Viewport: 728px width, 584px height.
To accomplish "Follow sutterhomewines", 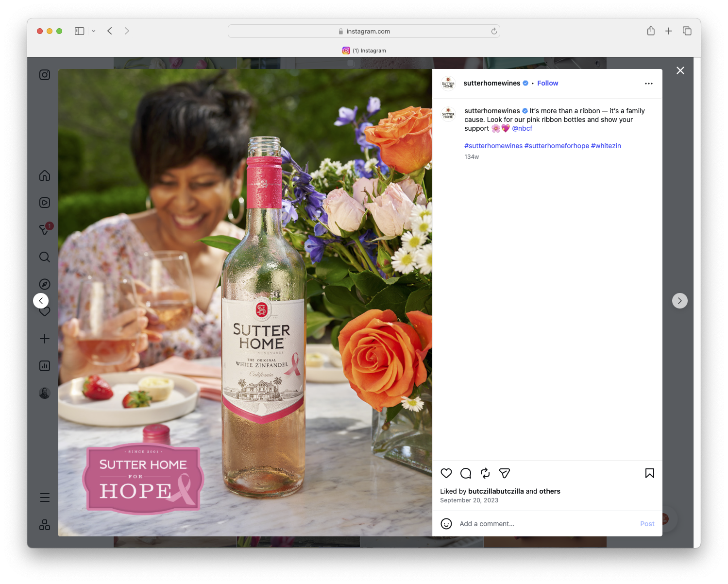I will tap(547, 83).
